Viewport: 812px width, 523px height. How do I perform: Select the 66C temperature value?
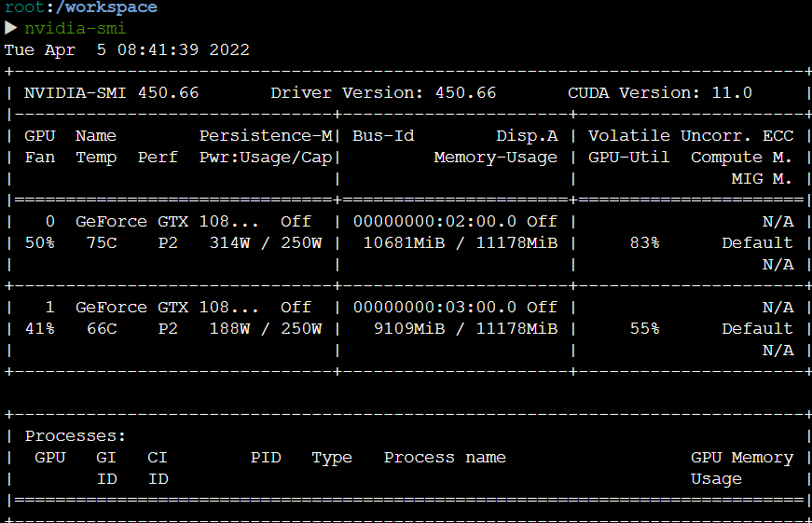pos(102,329)
